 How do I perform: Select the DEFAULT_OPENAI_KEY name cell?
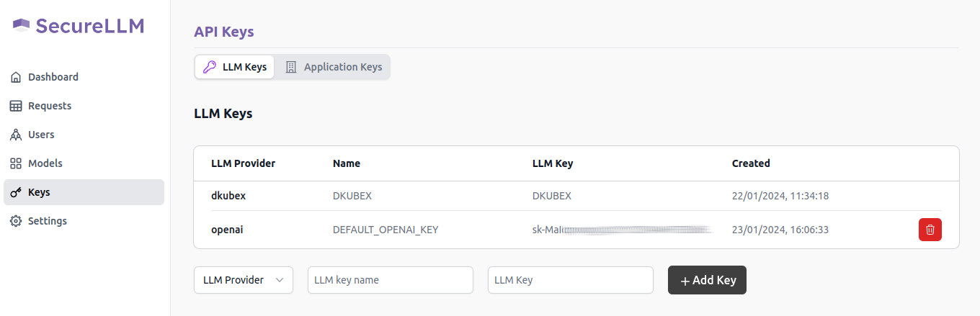click(x=386, y=230)
